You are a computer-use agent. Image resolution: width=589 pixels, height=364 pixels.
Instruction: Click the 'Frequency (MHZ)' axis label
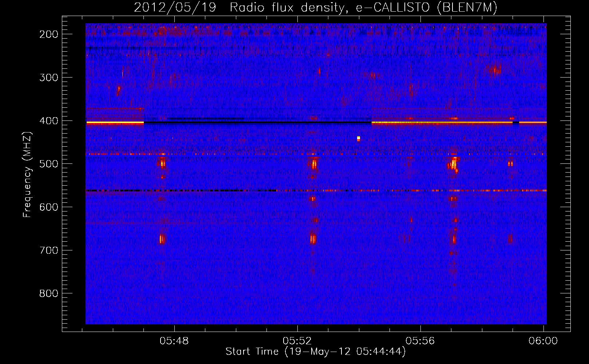(27, 175)
